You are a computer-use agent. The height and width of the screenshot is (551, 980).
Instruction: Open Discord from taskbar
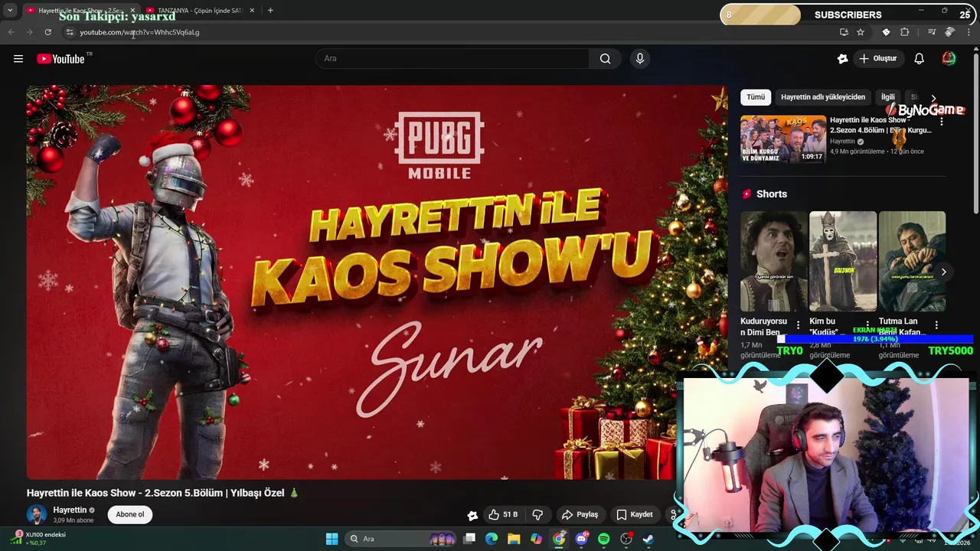click(x=581, y=539)
